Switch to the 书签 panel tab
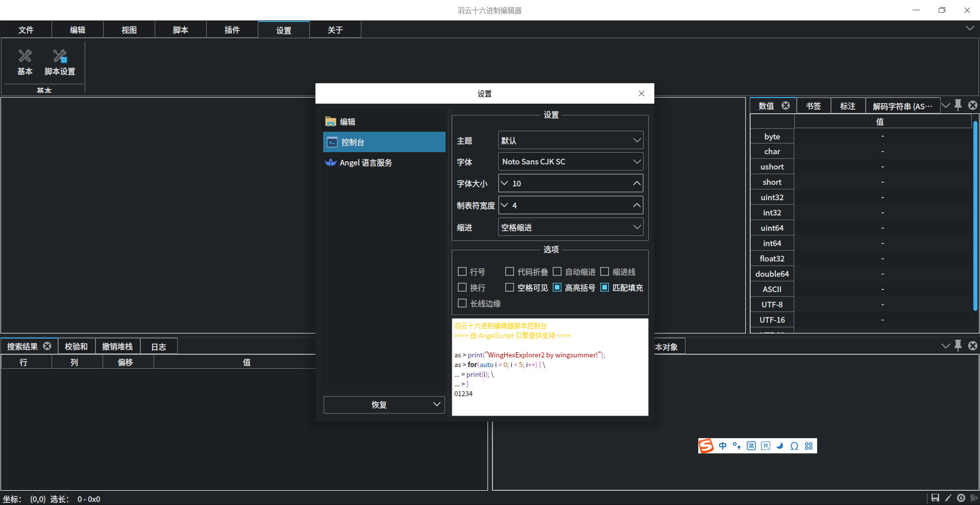Image resolution: width=980 pixels, height=505 pixels. pos(814,106)
